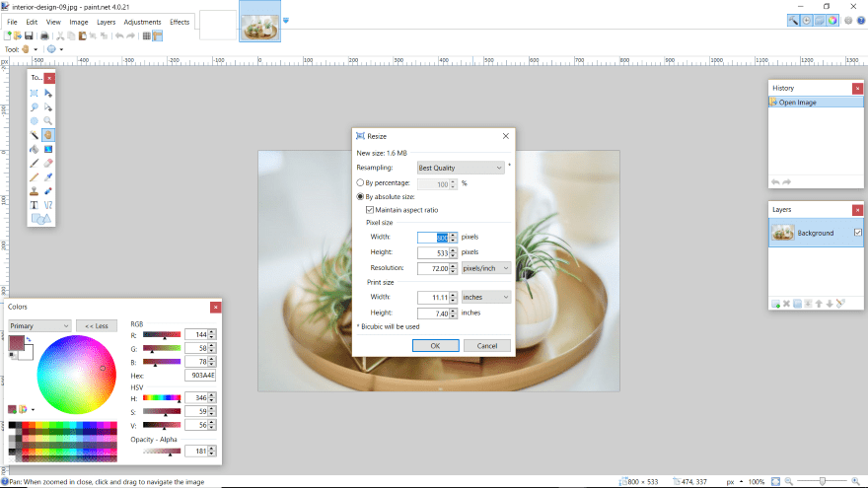Click the Save icon in toolbar
The width and height of the screenshot is (868, 488).
click(x=30, y=35)
